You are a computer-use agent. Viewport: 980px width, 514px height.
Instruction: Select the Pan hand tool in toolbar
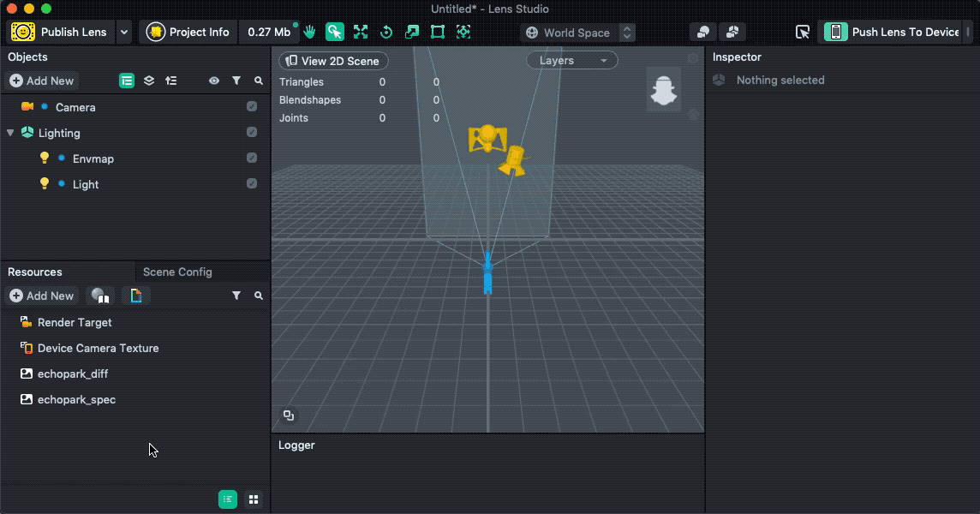[309, 32]
